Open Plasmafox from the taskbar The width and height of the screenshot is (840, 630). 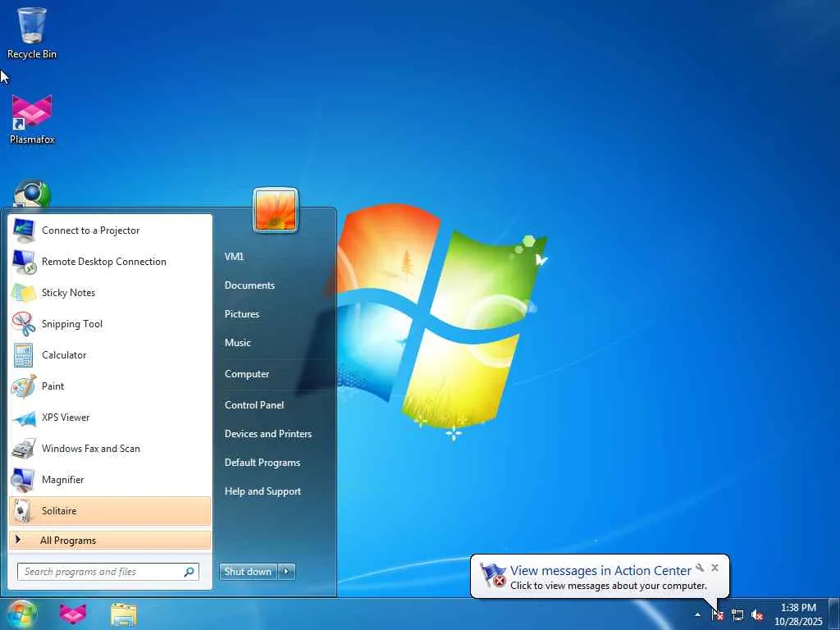pyautogui.click(x=73, y=614)
